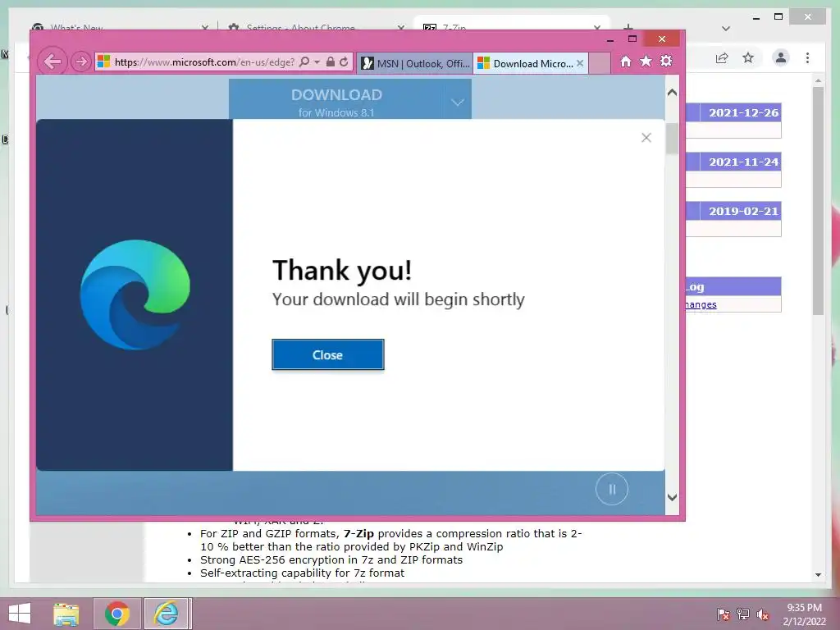Screen dimensions: 840x630
Task: Open the Windows Start button
Action: (20, 614)
